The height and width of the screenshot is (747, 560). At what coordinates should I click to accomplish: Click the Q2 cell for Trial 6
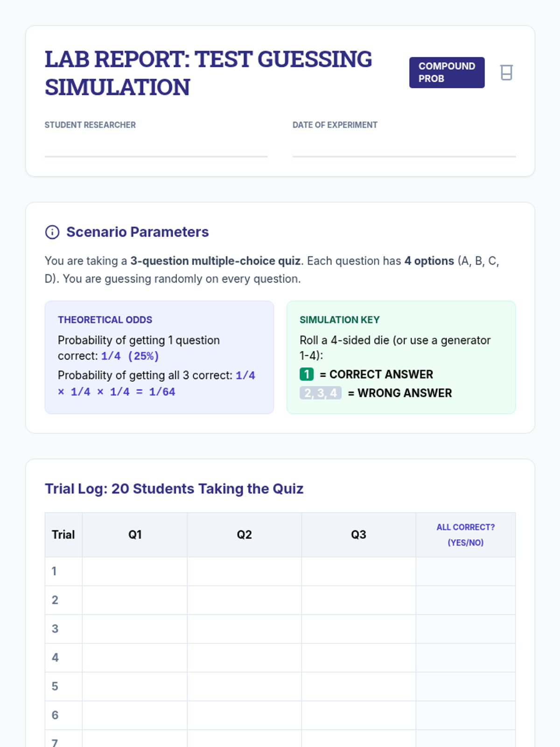point(244,715)
